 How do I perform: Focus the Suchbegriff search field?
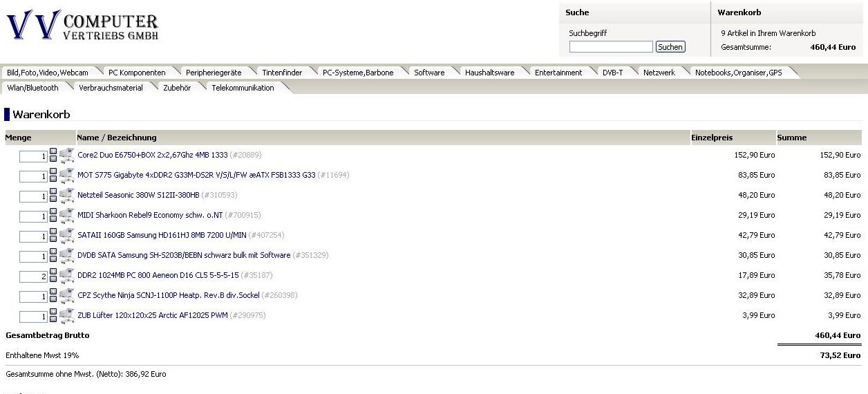[x=611, y=47]
